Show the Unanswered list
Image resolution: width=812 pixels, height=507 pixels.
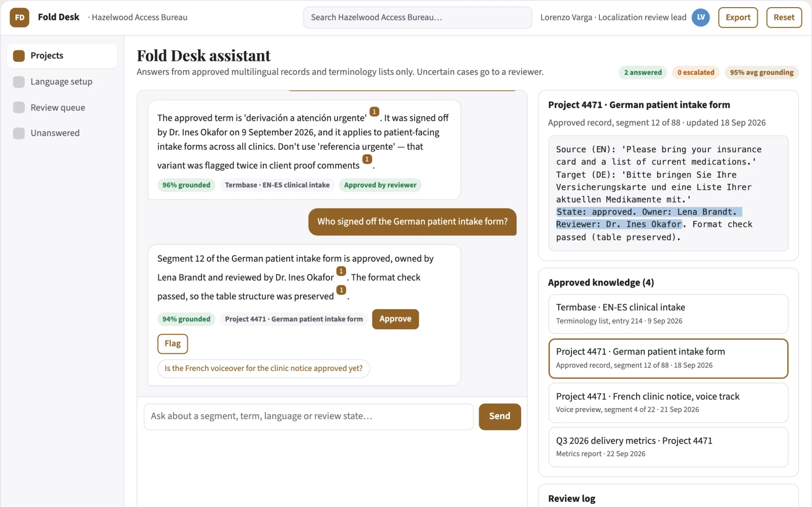point(62,133)
